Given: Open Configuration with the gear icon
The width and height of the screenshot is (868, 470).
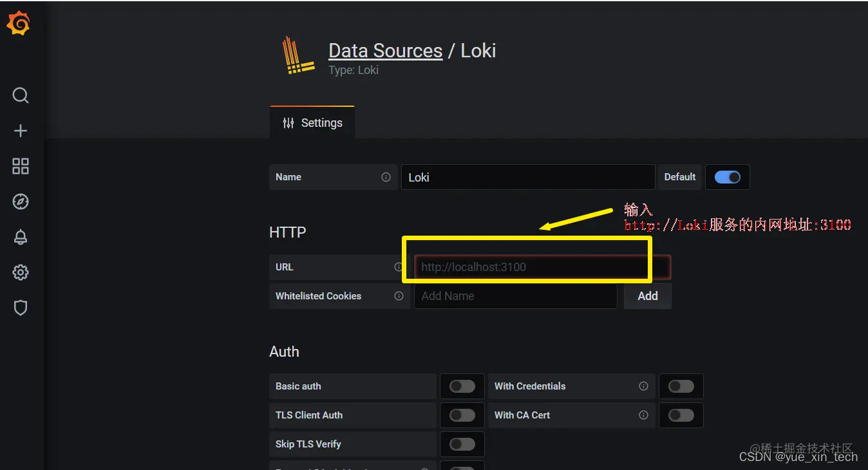Looking at the screenshot, I should click(x=20, y=272).
